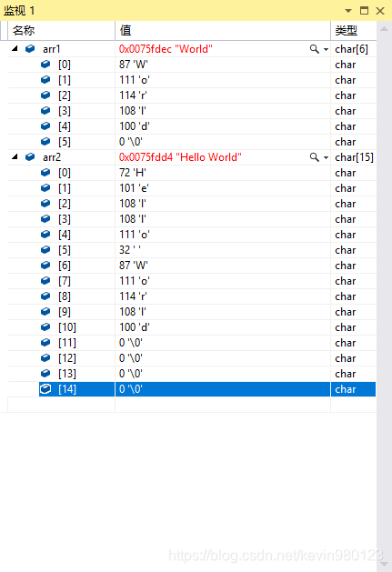Click cube icon of arr2 element [12]
392x572 pixels.
click(x=45, y=358)
